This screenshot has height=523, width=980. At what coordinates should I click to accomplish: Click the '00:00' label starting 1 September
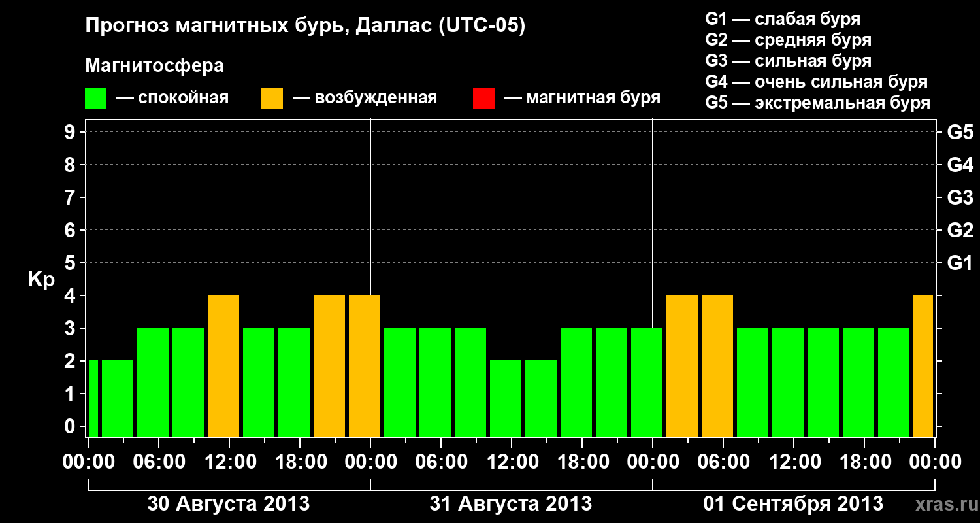[x=653, y=462]
